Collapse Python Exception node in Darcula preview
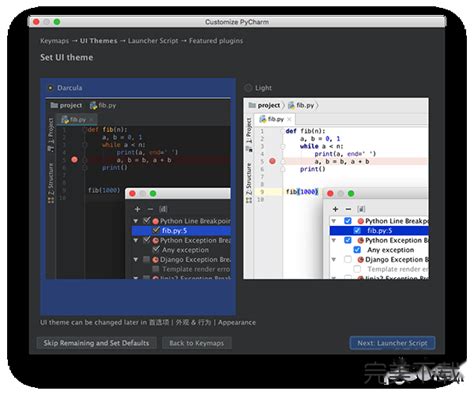 136,240
